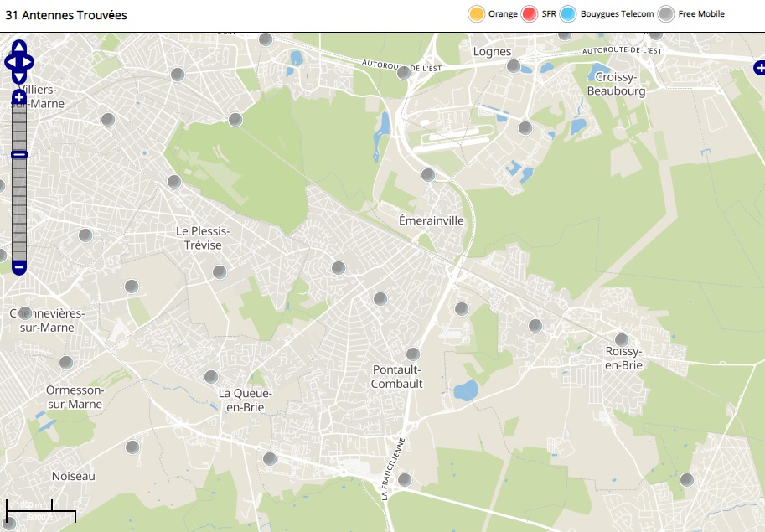Image resolution: width=765 pixels, height=532 pixels.
Task: Pan the map down with arrow control
Action: tap(19, 77)
